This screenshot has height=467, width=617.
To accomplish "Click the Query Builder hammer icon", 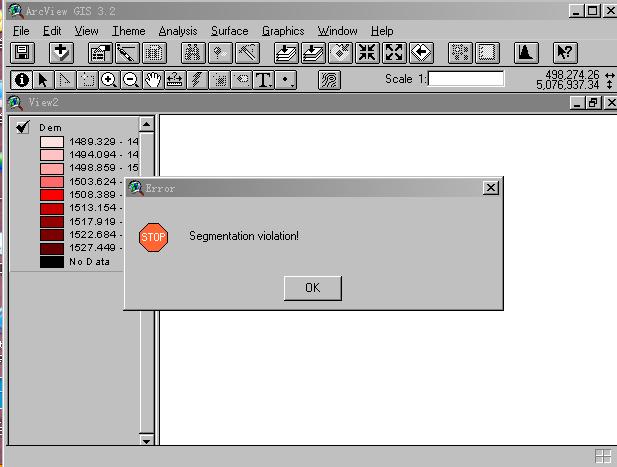I will click(x=247, y=53).
